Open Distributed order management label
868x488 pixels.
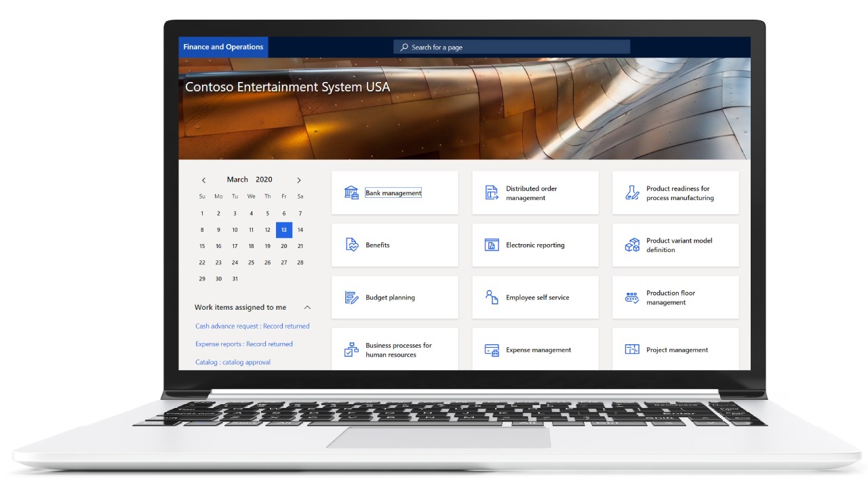click(x=532, y=193)
